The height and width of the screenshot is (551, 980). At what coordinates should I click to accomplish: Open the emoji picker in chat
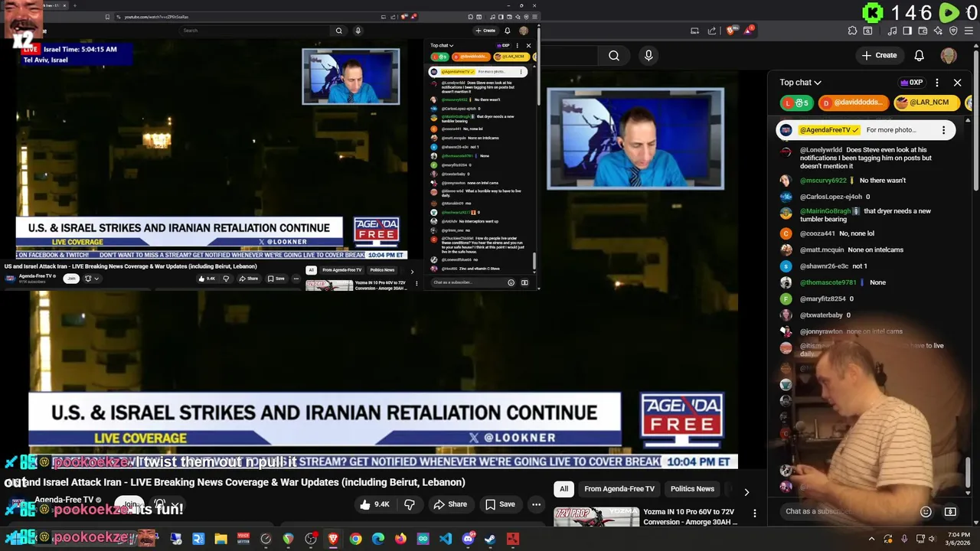point(926,511)
